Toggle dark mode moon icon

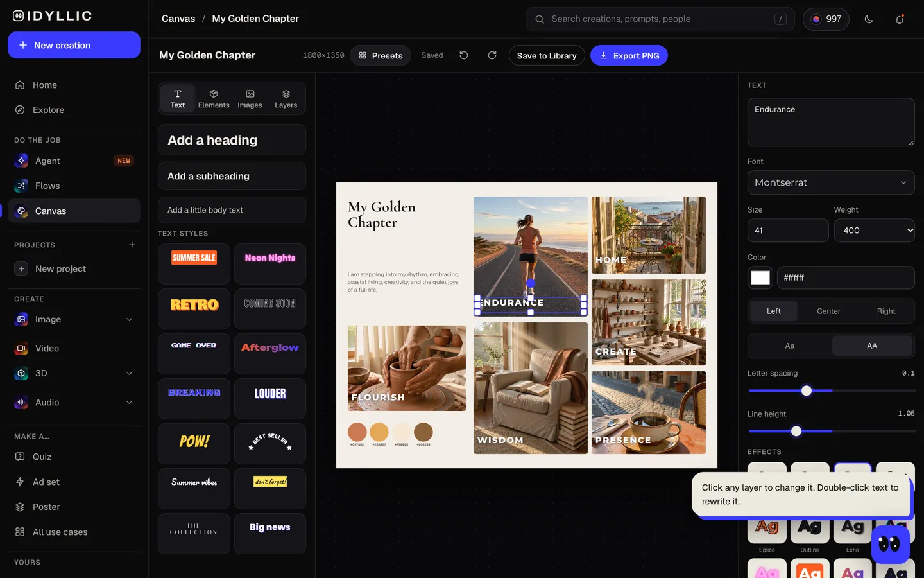pyautogui.click(x=869, y=19)
